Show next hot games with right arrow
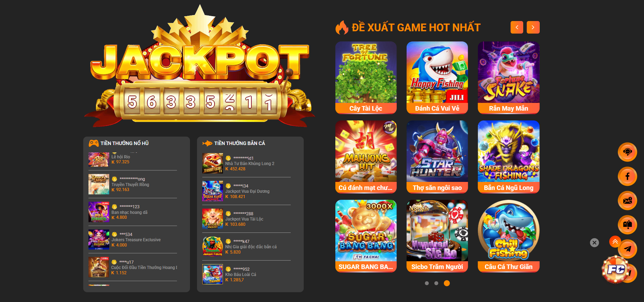The image size is (644, 302). [533, 27]
